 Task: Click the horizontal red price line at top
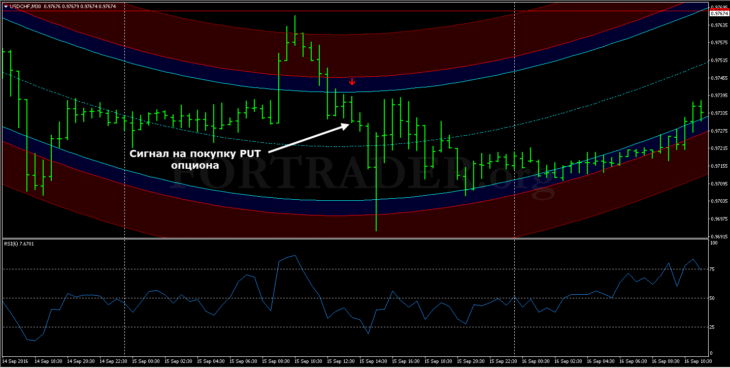click(x=355, y=10)
